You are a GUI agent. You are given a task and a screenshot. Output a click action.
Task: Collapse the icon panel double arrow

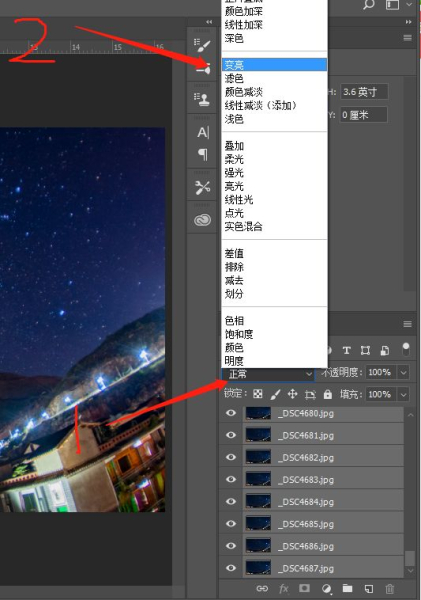point(209,22)
